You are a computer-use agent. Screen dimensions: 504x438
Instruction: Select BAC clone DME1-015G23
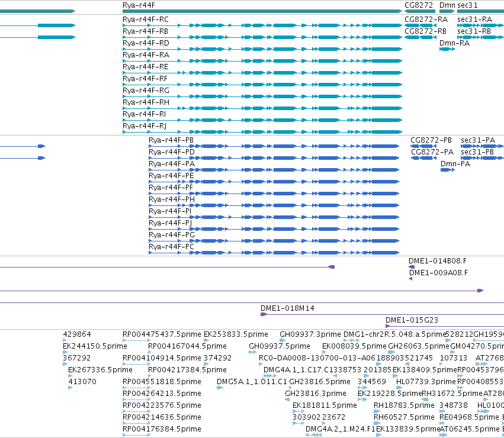pyautogui.click(x=412, y=320)
